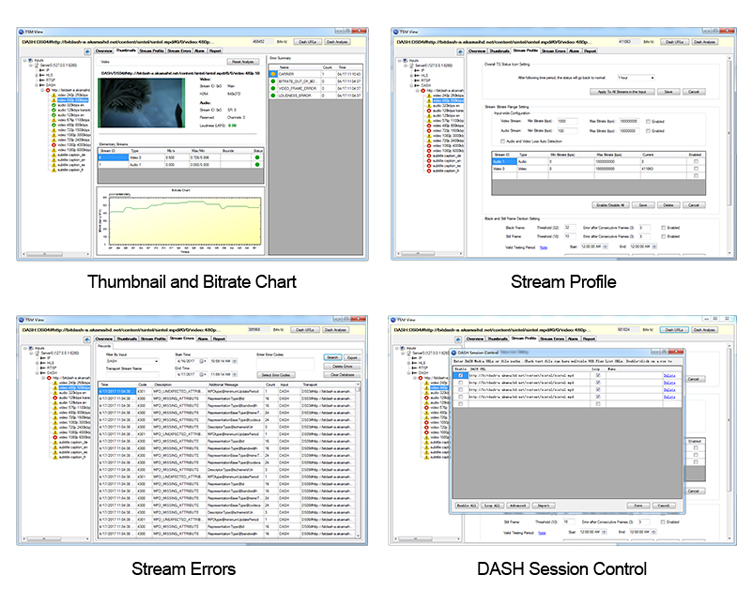Click green check icon of audio 320kbps en, Thumbnail window

[x=54, y=105]
